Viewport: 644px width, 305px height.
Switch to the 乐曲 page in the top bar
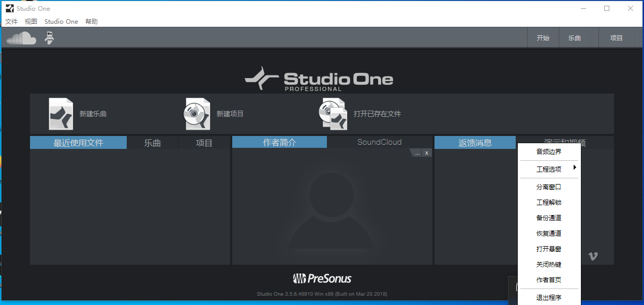click(575, 38)
